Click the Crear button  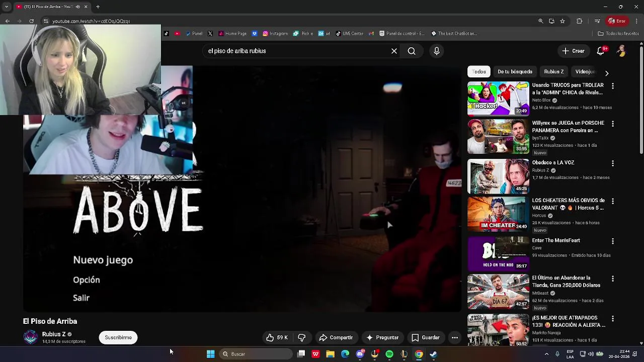[573, 51]
